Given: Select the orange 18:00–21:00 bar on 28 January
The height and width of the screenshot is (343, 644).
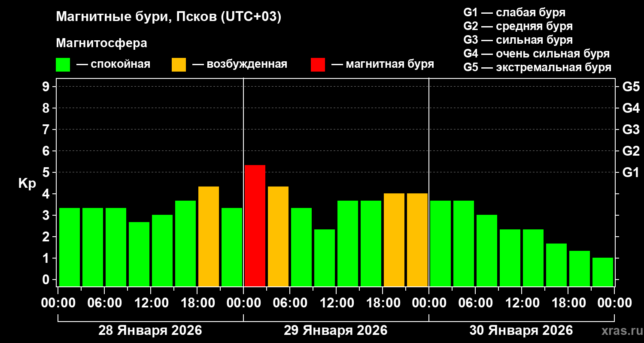Looking at the screenshot, I should pos(209,236).
